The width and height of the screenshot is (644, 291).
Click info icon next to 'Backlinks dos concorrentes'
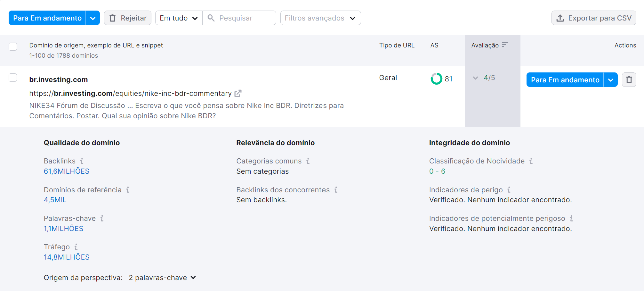point(336,190)
